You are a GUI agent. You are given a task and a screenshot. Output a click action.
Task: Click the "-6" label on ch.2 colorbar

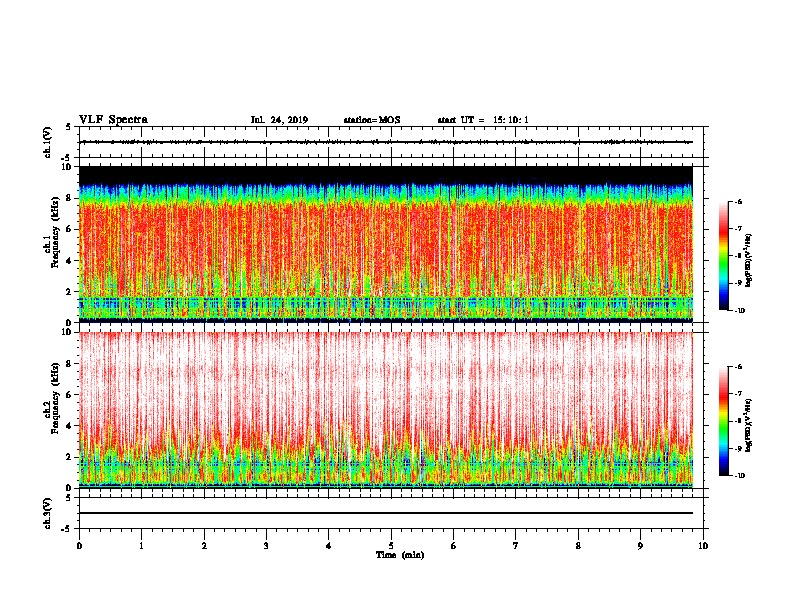pos(738,367)
